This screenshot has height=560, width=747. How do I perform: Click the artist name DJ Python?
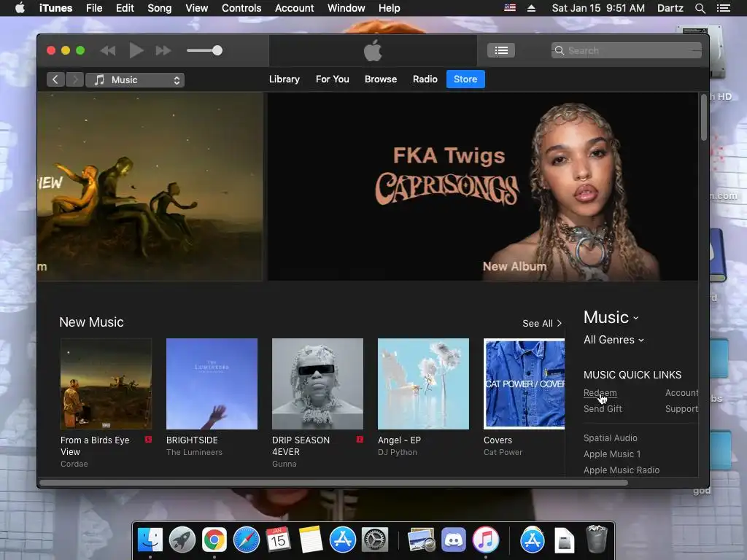[398, 452]
